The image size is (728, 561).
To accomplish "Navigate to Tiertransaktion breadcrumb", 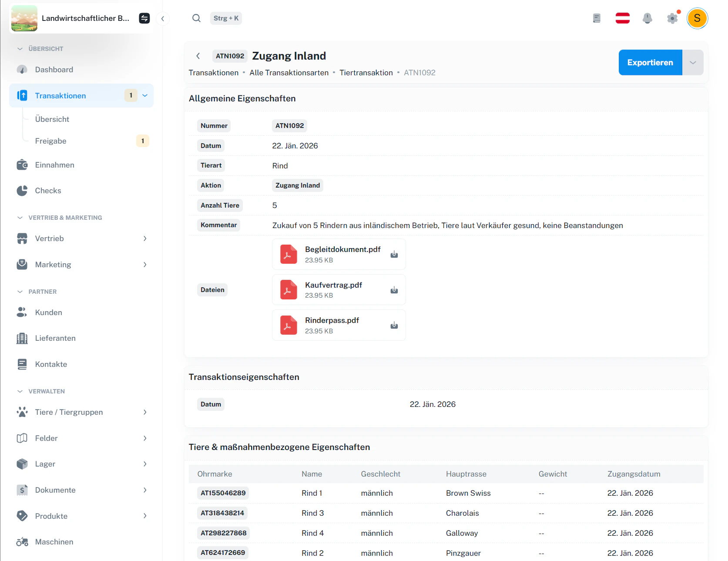I will click(366, 73).
